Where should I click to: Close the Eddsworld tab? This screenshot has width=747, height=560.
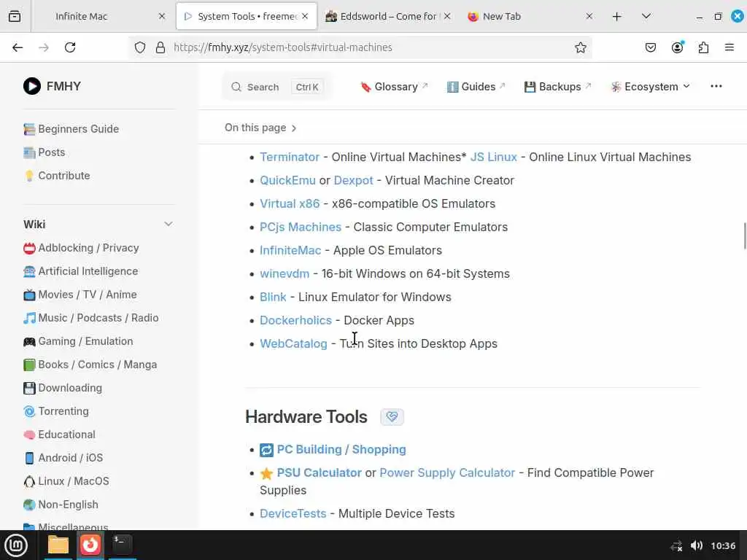tap(447, 16)
